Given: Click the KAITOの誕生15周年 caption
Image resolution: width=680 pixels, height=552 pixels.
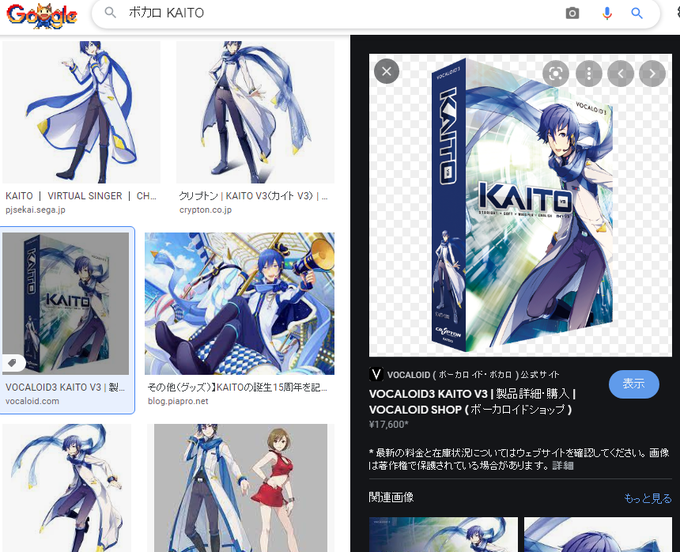Looking at the screenshot, I should point(237,387).
